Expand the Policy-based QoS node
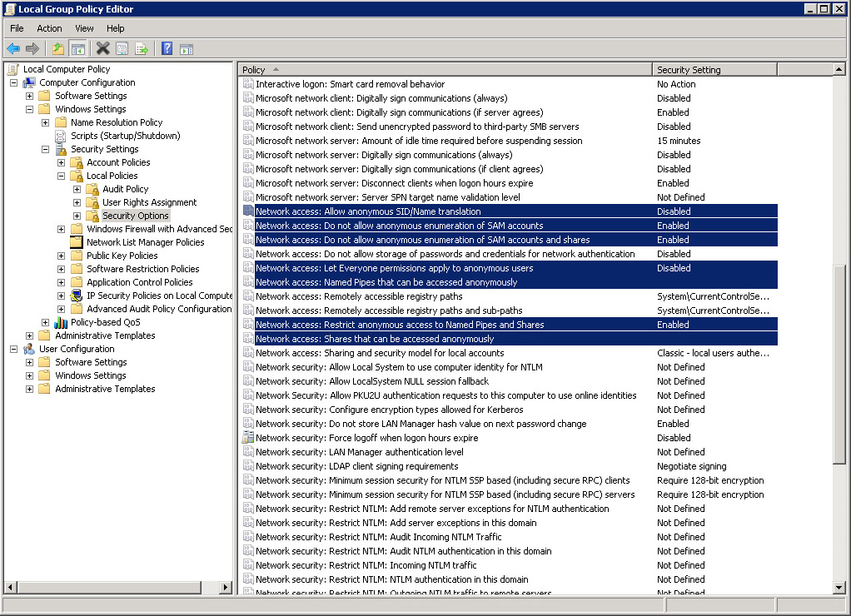Screen dimensions: 851x616 click(45, 322)
